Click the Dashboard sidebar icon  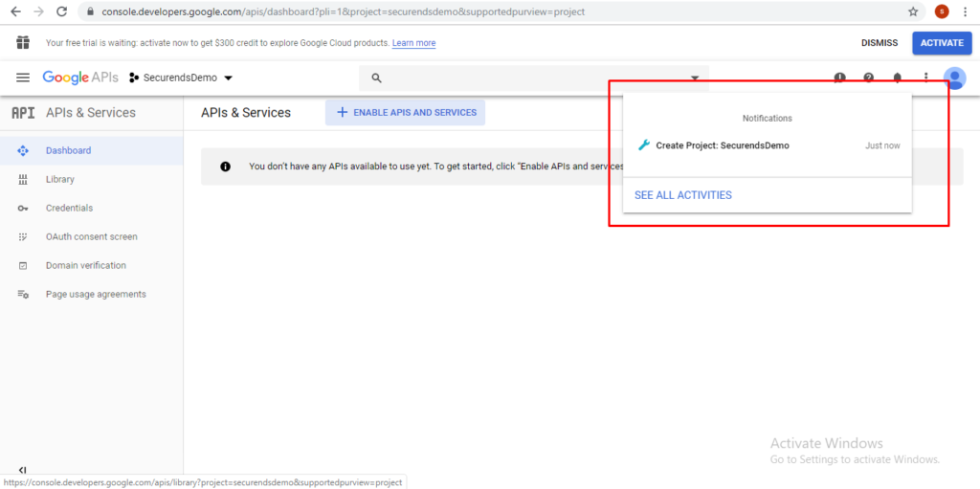pyautogui.click(x=23, y=150)
